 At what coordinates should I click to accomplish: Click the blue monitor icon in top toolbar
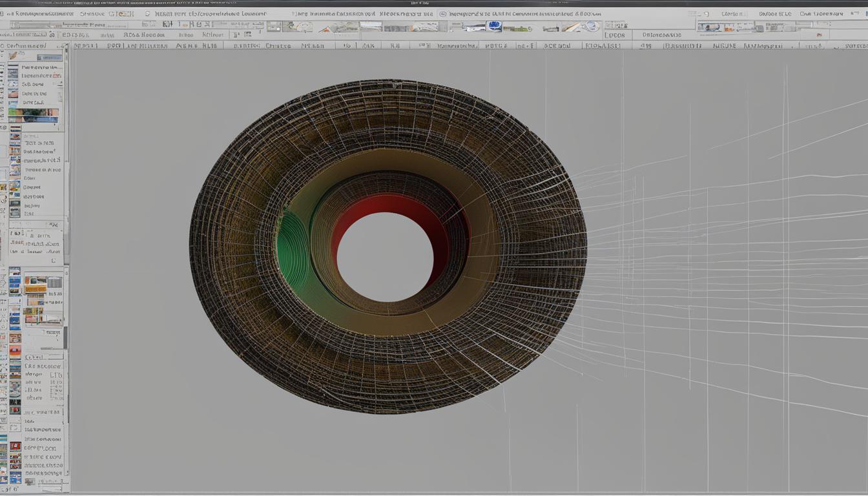pyautogui.click(x=493, y=26)
